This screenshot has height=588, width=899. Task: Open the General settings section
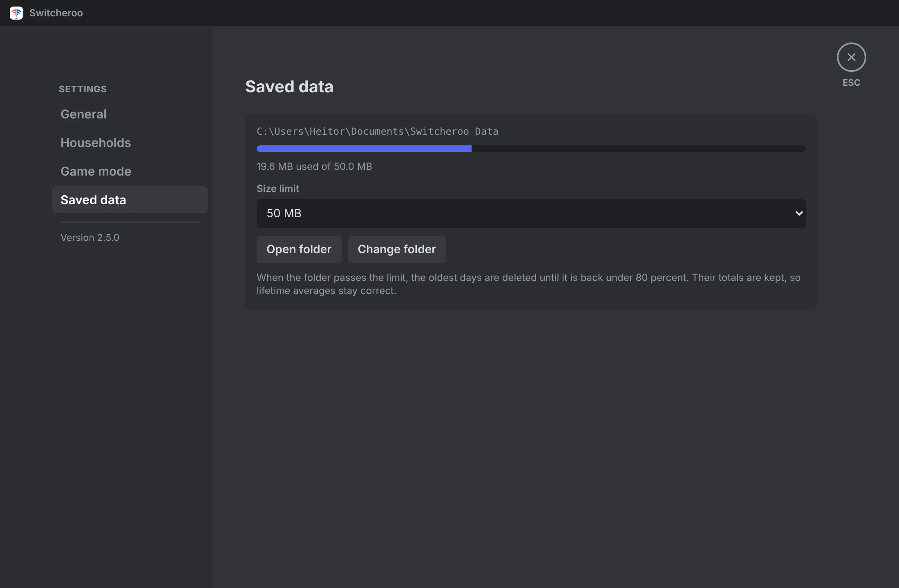tap(130, 114)
